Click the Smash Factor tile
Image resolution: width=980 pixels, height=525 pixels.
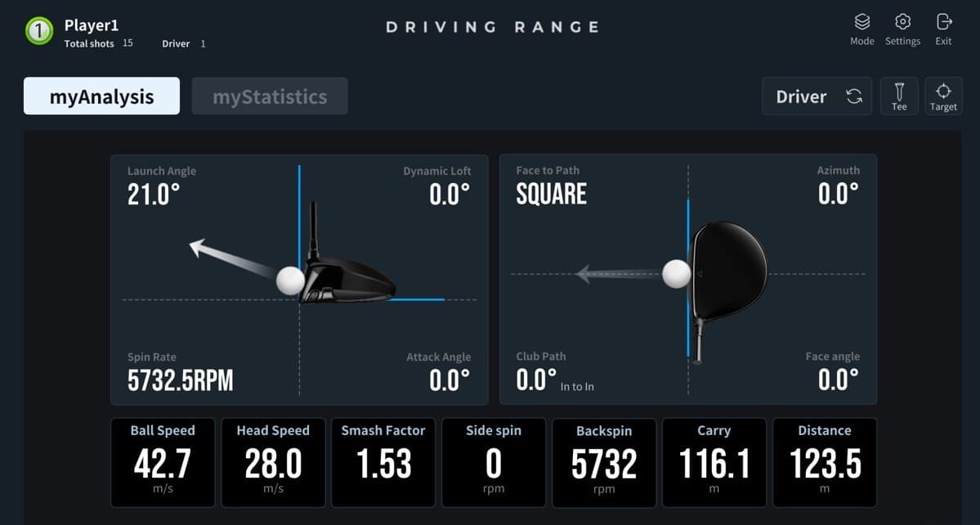coord(383,463)
